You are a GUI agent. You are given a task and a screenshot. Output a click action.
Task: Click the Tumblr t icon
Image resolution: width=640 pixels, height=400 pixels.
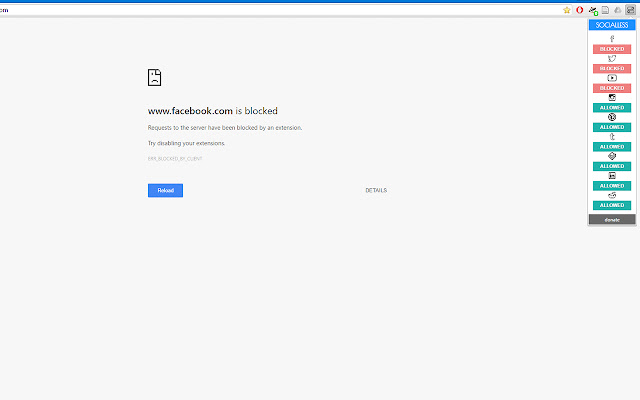(612, 137)
